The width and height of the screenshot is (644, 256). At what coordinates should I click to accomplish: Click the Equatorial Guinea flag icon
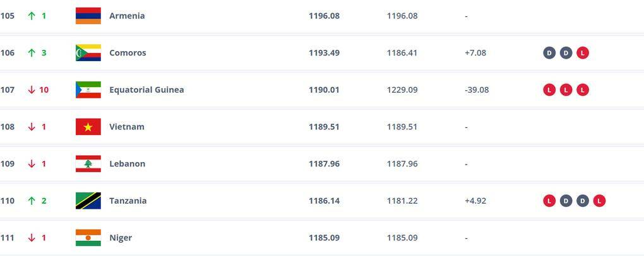(88, 90)
